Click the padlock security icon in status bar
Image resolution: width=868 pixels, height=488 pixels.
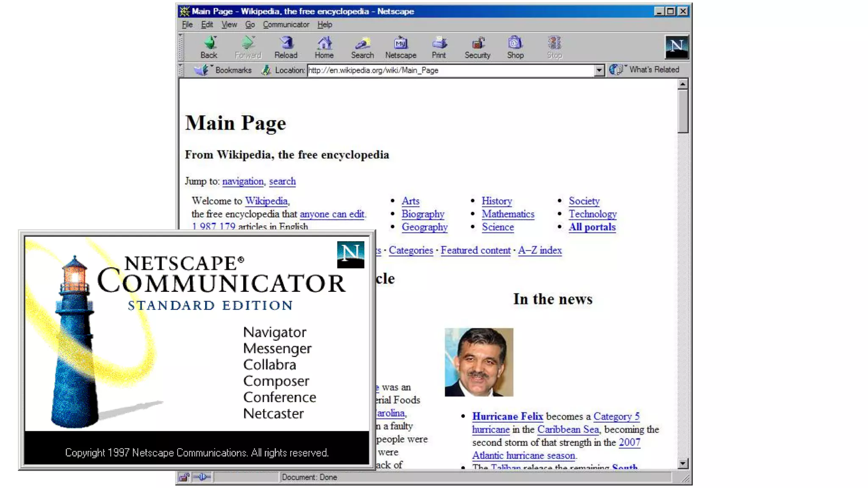click(184, 477)
